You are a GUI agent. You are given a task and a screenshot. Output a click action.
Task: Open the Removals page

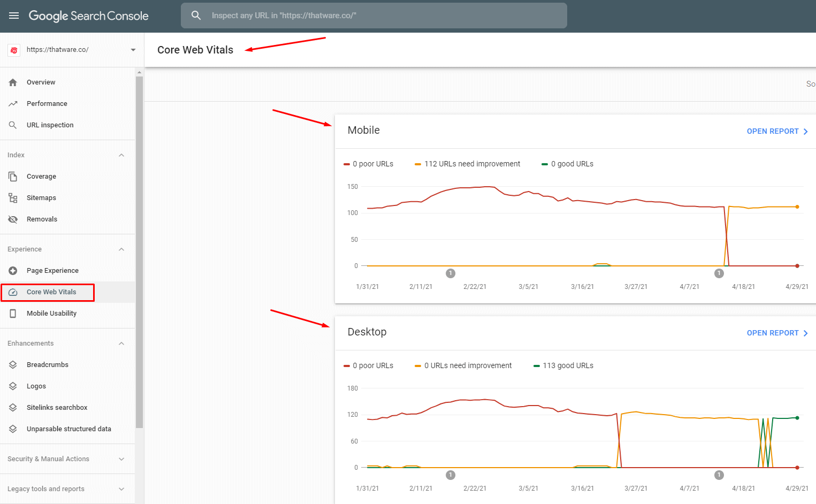[67, 219]
